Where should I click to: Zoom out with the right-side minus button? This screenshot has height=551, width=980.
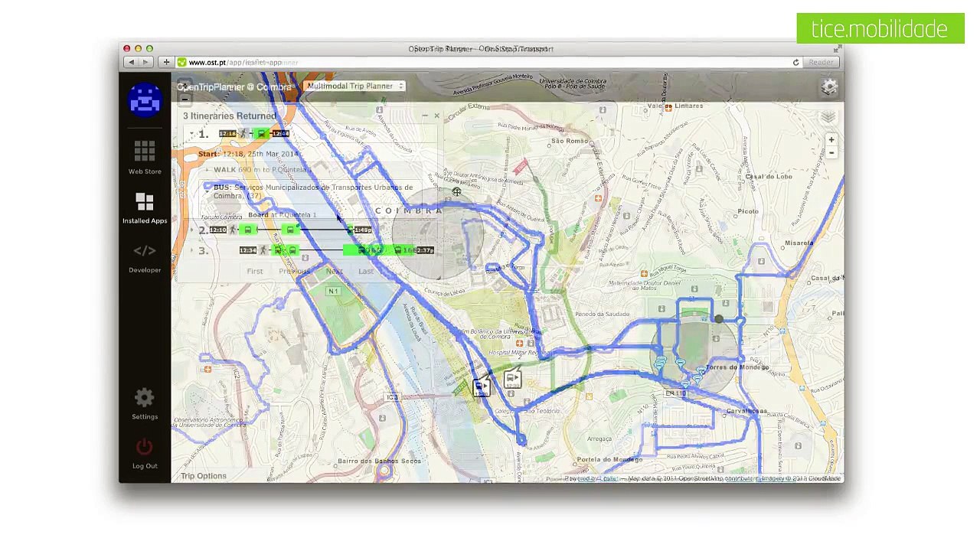pos(831,152)
